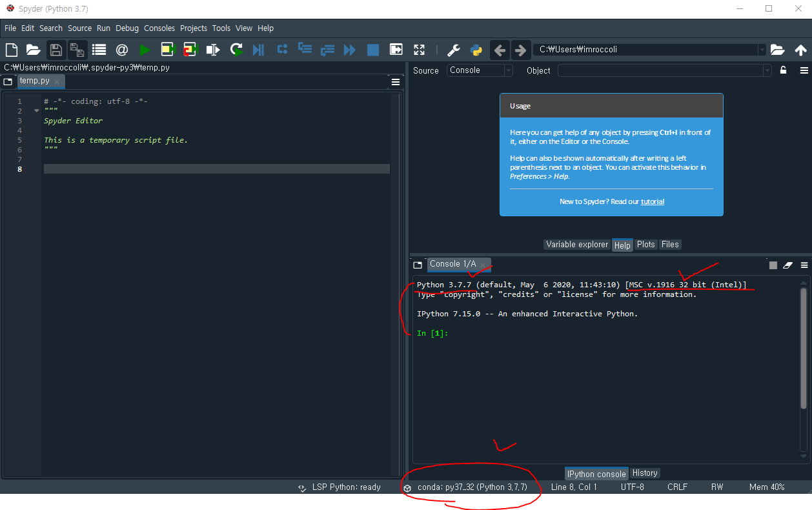Switch to Variable explorer tab
Screen dimensions: 812x510
[x=577, y=245]
